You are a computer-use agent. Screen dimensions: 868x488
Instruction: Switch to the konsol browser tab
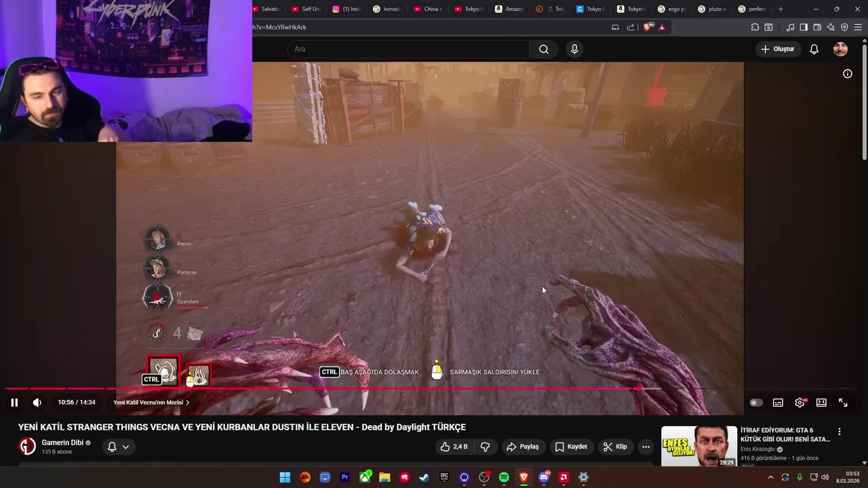(x=388, y=9)
